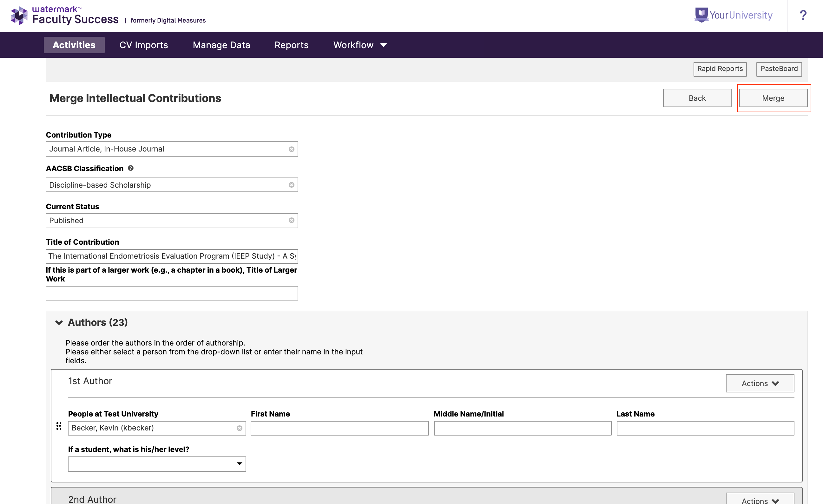Image resolution: width=823 pixels, height=504 pixels.
Task: Click the Watermark Faculty Success logo
Action: click(64, 15)
